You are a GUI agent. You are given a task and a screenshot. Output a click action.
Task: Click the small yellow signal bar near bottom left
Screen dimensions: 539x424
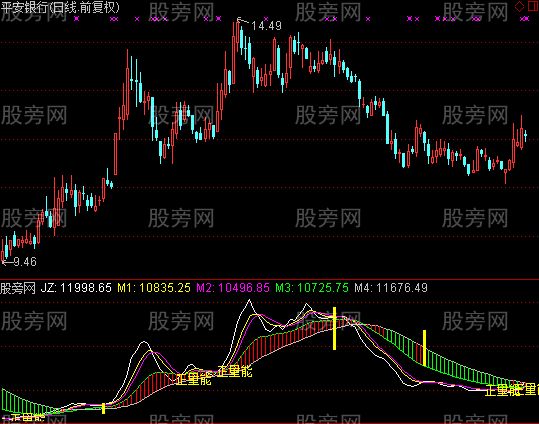click(103, 409)
